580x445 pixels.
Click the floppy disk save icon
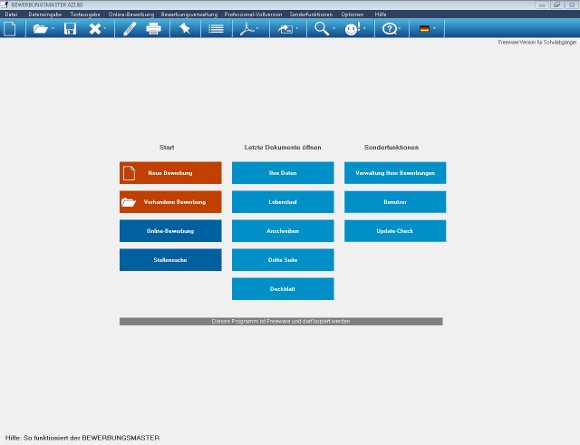(70, 28)
